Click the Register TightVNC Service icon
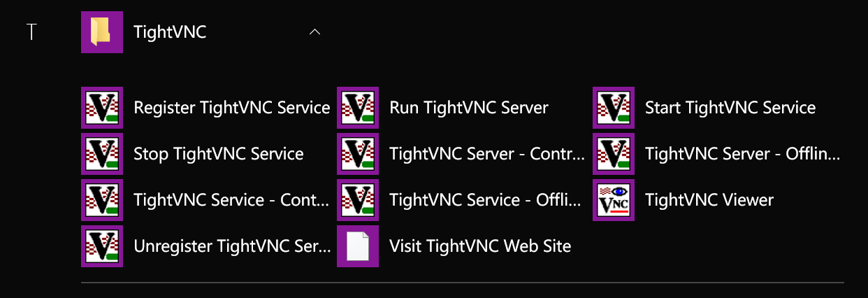 [x=102, y=108]
